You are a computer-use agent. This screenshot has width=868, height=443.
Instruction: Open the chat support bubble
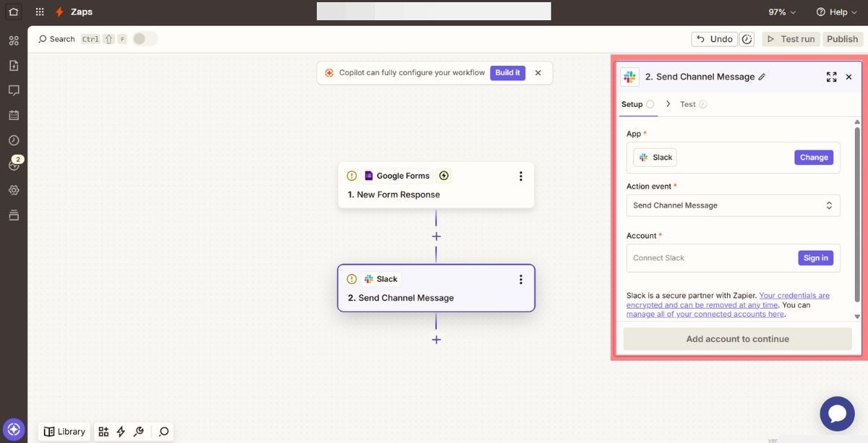point(837,413)
